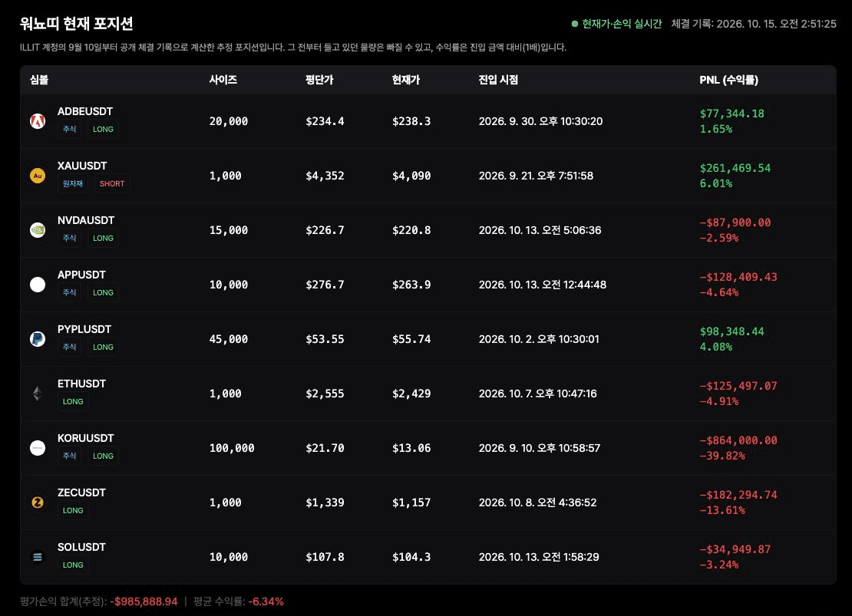Click the green real-time status dot

pos(574,24)
